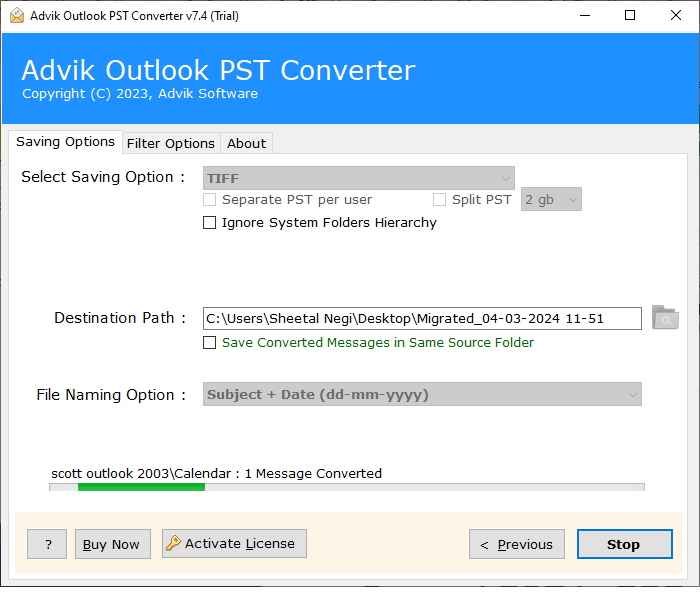This screenshot has height=592, width=700.
Task: Switch to the Filter Options tab
Action: click(x=171, y=143)
